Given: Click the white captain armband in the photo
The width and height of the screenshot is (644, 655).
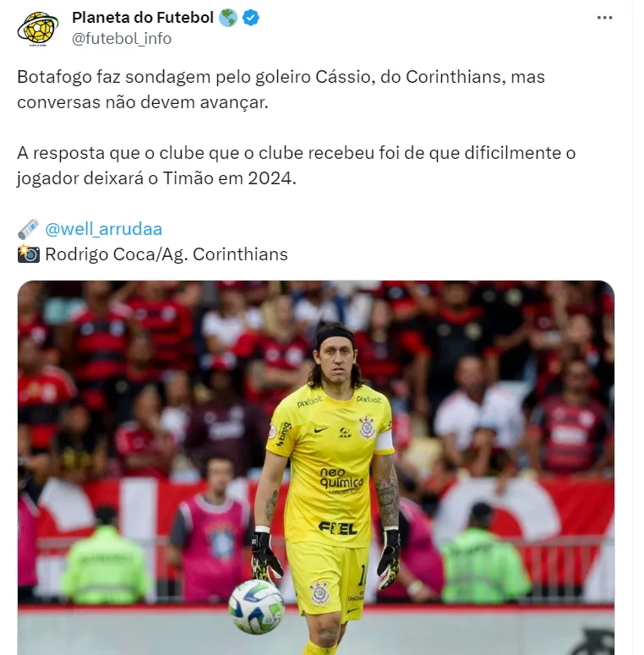Looking at the screenshot, I should click(384, 440).
